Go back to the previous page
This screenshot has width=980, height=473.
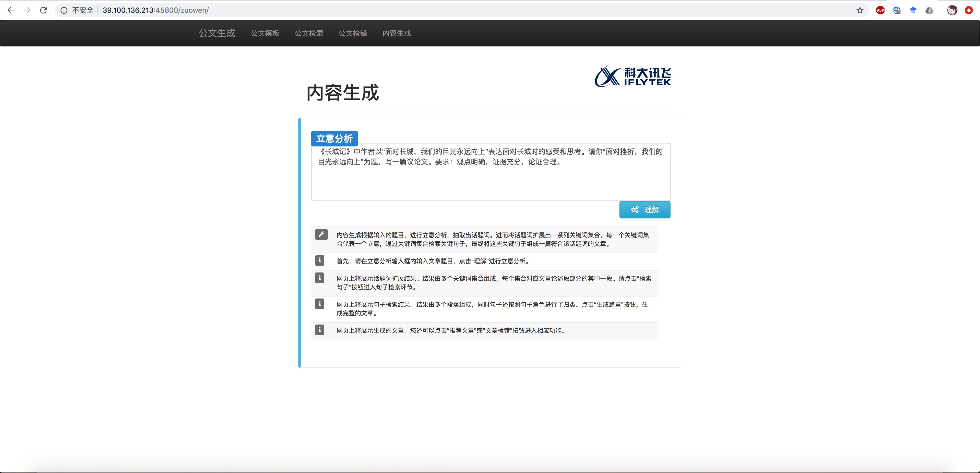coord(11,10)
